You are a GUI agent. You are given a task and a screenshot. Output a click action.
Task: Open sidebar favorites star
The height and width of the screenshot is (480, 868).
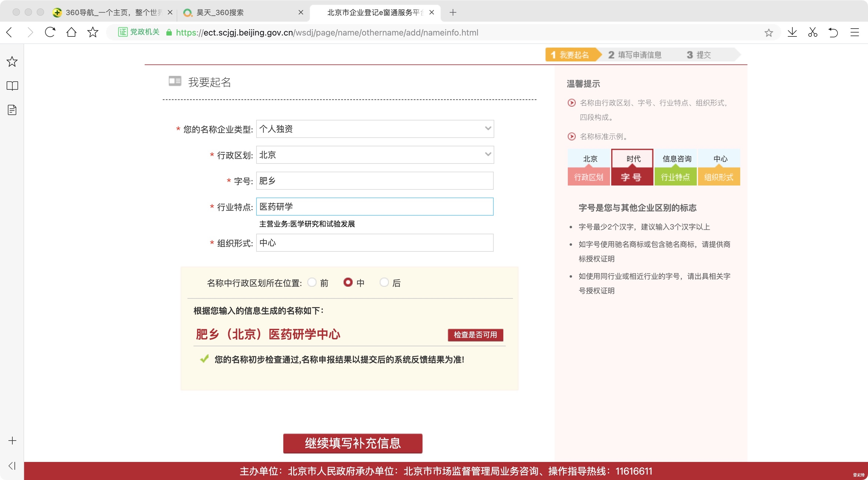[12, 62]
